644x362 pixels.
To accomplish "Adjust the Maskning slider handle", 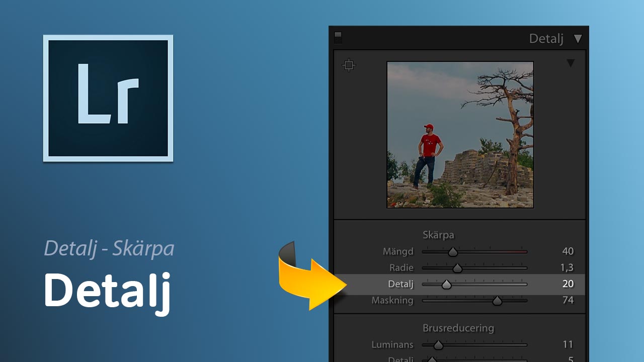I will (x=497, y=301).
